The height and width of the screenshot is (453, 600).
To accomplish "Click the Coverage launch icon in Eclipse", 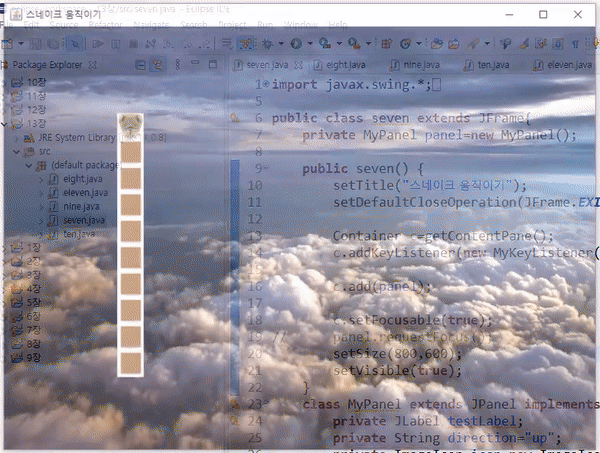I will click(325, 44).
